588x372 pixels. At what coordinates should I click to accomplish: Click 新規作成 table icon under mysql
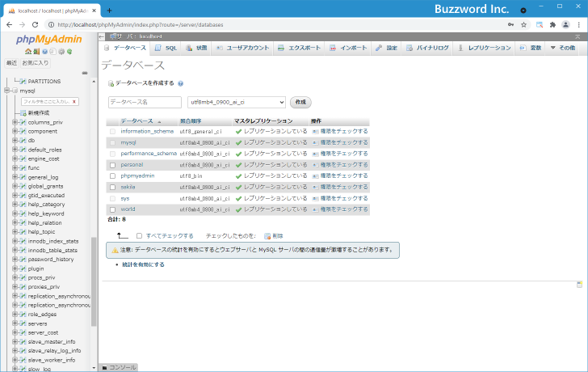pos(23,113)
